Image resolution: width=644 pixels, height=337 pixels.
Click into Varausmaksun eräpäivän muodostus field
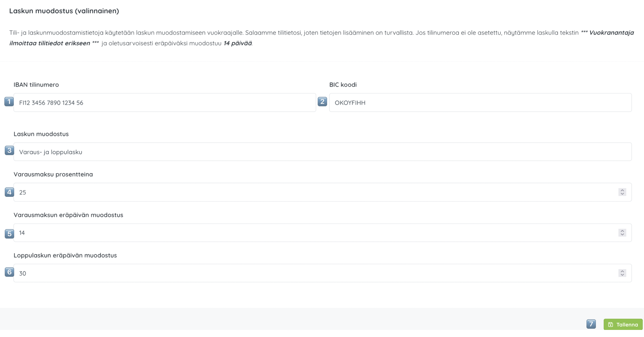click(x=315, y=233)
